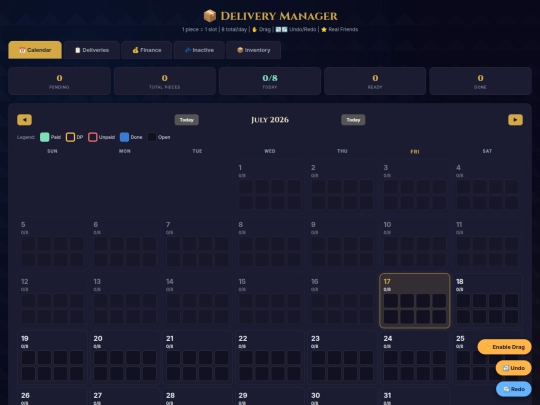Select day 22 in the calendar
The image size is (540, 405).
coord(270,357)
